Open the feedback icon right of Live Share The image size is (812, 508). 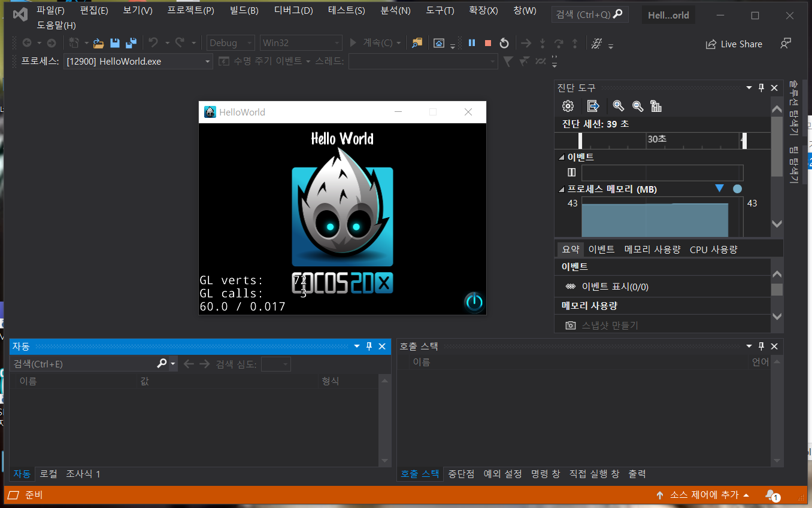pos(786,44)
